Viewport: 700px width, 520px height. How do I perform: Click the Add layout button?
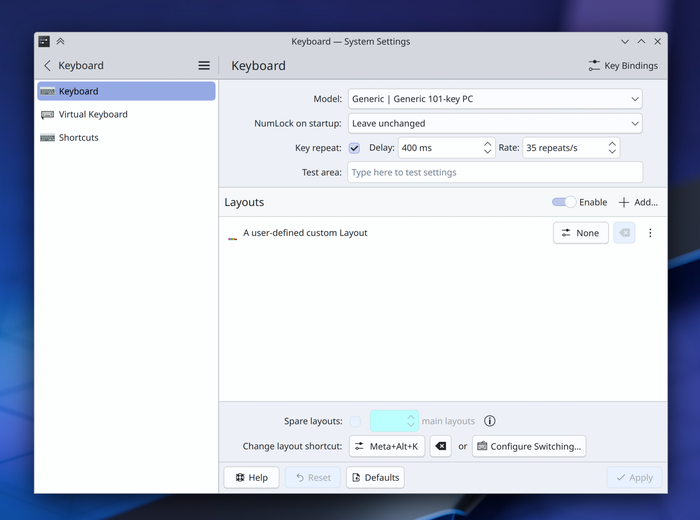[x=637, y=202]
